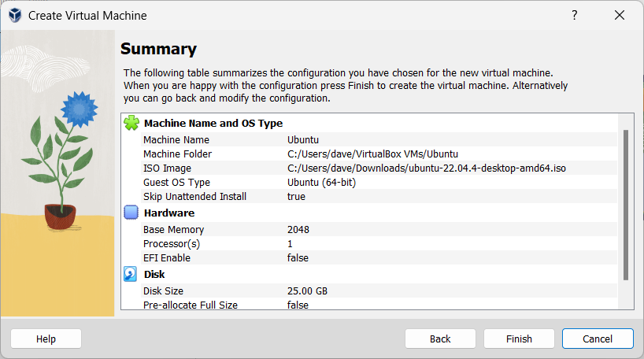Screen dimensions: 644x359
Task: Select the ISO Image row label
Action: point(167,168)
